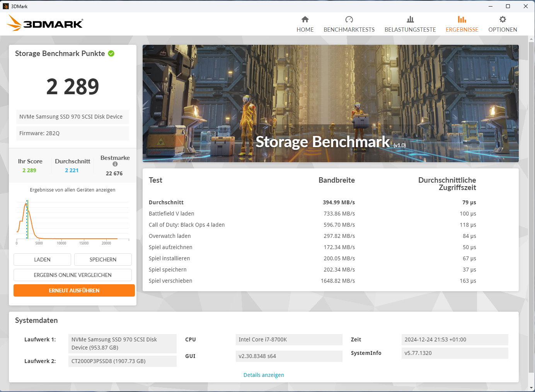
Task: Click the Home house icon
Action: (305, 19)
